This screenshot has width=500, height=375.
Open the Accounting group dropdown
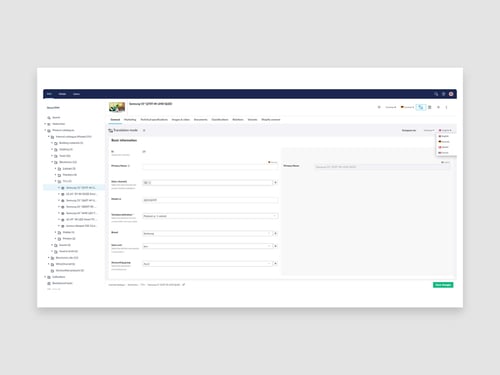pyautogui.click(x=207, y=264)
